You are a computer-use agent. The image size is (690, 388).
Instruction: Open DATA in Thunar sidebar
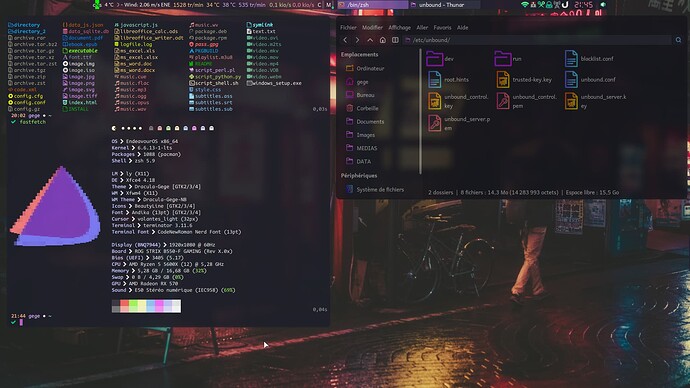[x=359, y=161]
